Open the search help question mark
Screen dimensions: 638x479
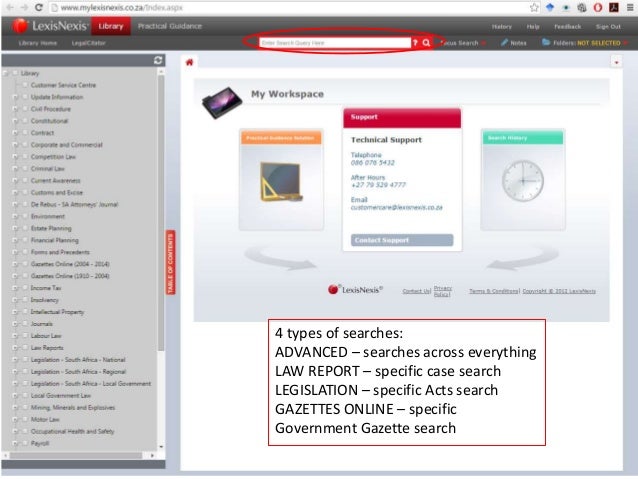415,43
